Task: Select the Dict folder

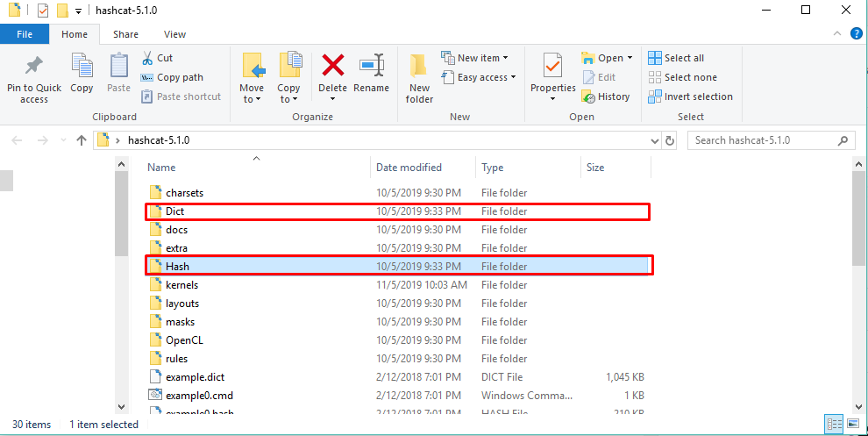Action: pos(174,211)
